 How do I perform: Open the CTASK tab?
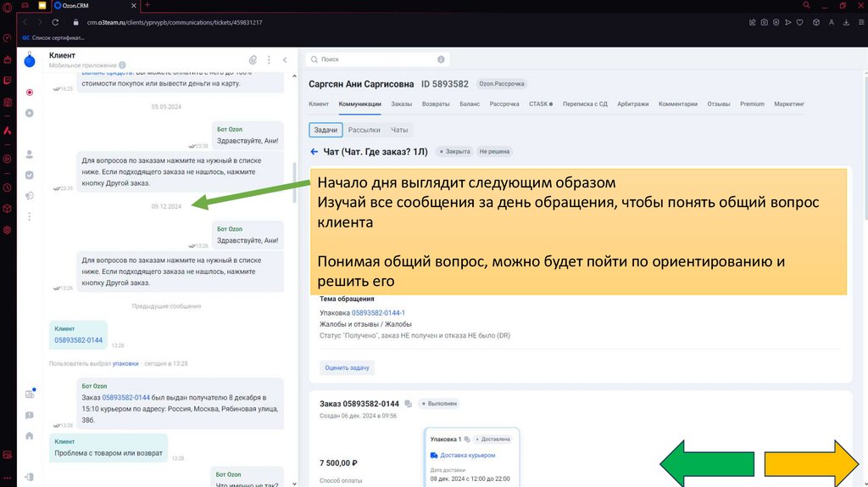click(540, 104)
